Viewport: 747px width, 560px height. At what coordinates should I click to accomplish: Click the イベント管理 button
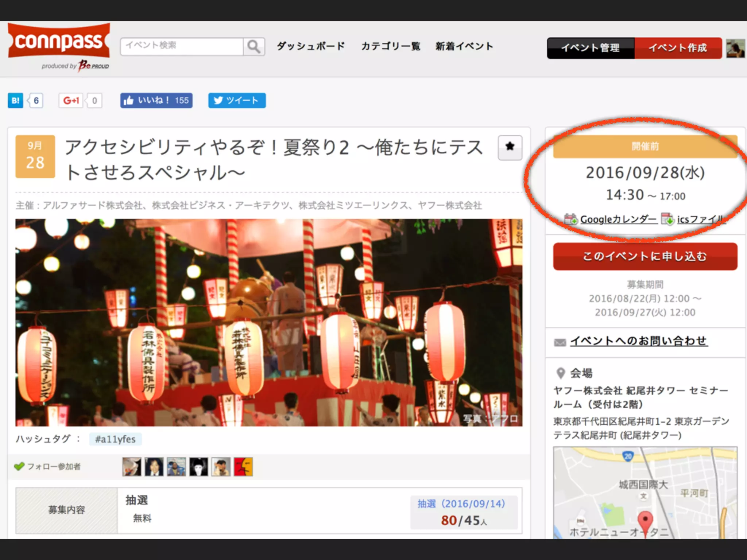[x=590, y=48]
